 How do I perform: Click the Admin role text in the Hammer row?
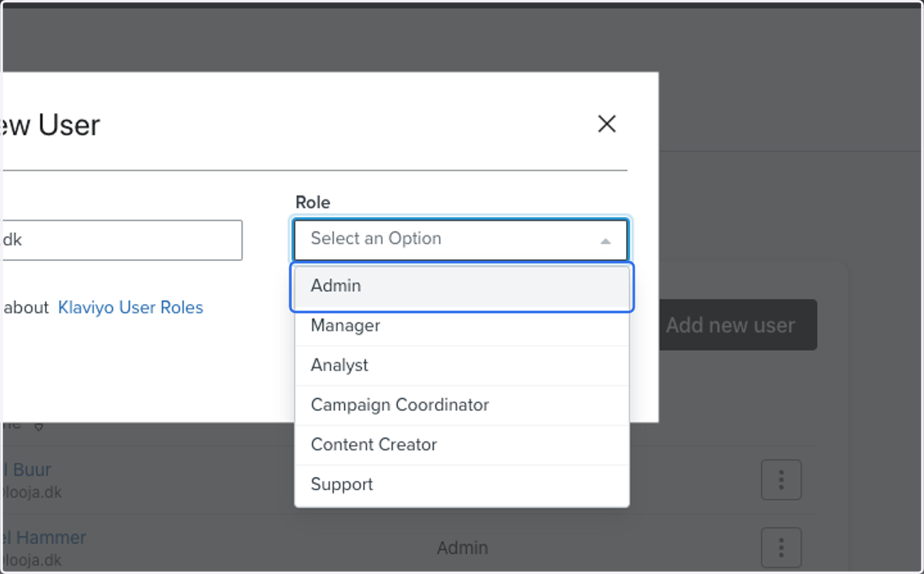point(463,548)
